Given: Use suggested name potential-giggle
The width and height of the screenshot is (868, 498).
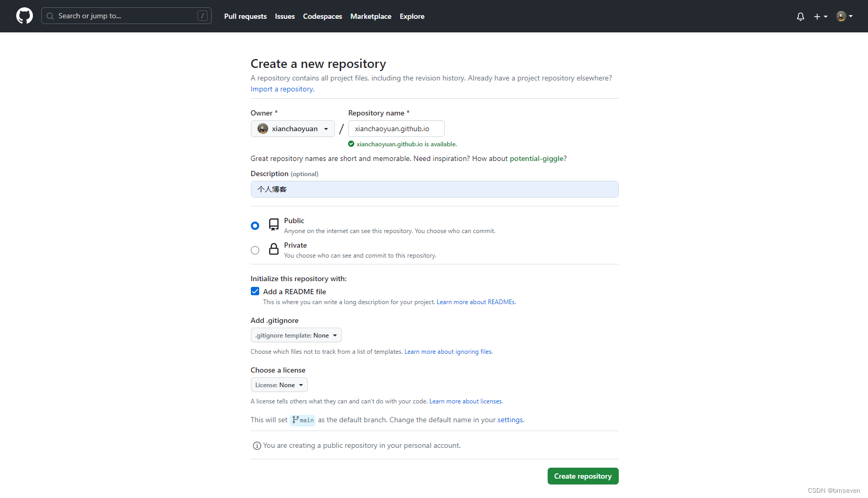Looking at the screenshot, I should pos(537,158).
